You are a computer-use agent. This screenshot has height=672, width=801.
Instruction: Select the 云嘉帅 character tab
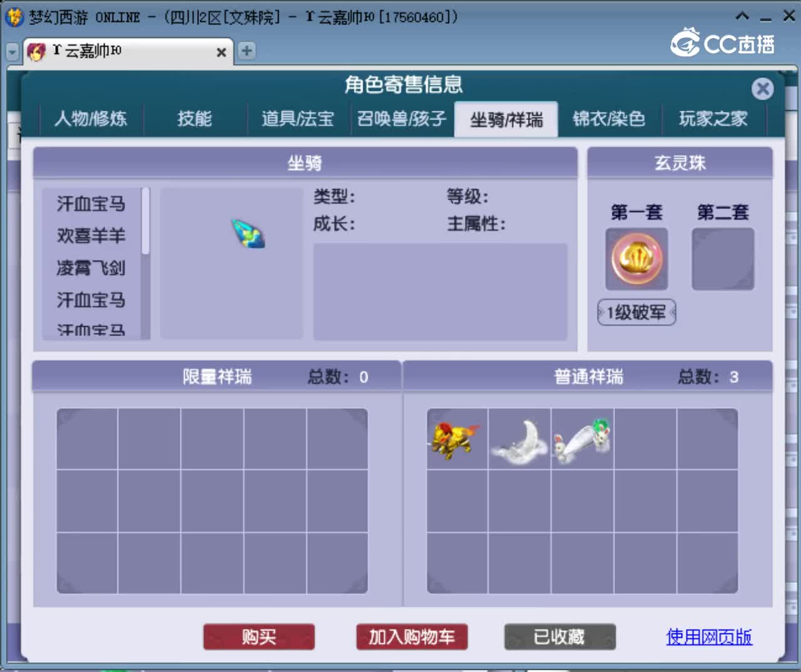(128, 51)
